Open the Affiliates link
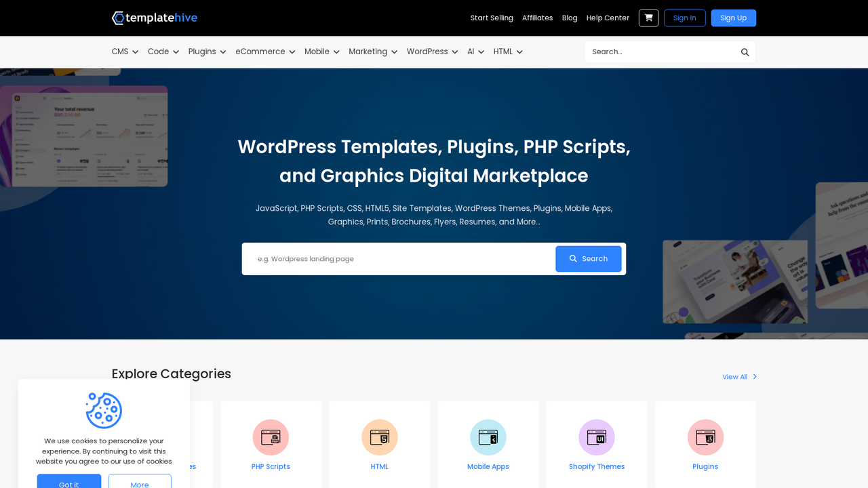This screenshot has width=868, height=488. click(537, 18)
